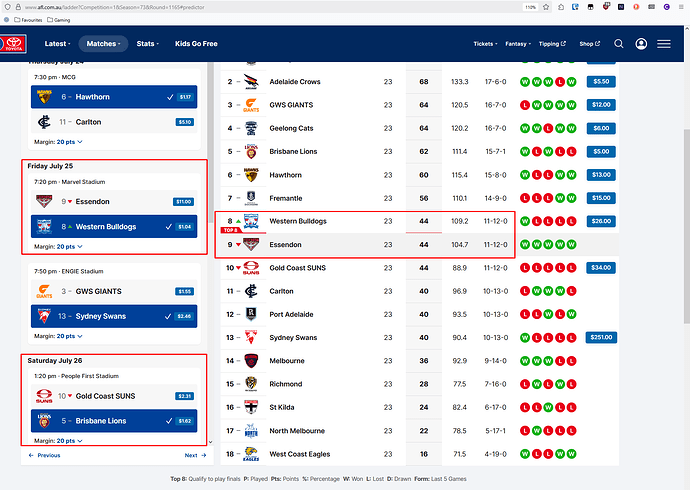This screenshot has width=690, height=490.
Task: Open the Stats dropdown menu
Action: tap(147, 44)
